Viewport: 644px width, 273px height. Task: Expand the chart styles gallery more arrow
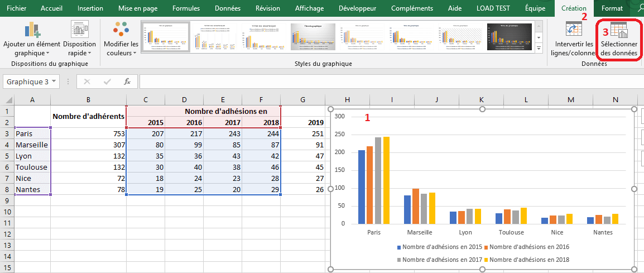click(539, 49)
